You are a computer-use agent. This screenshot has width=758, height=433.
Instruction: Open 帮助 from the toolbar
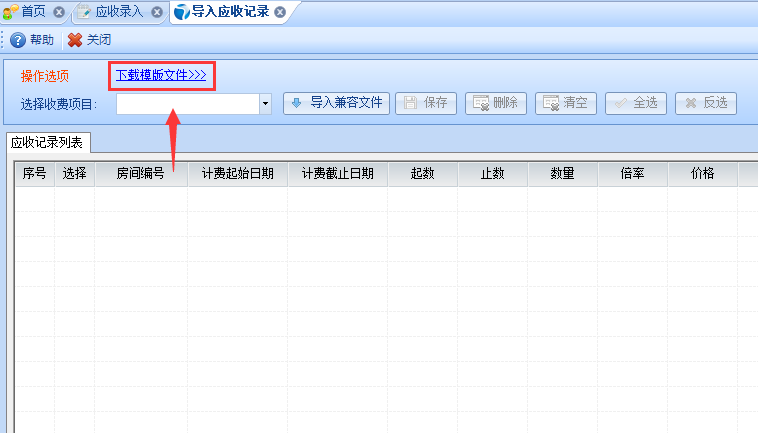click(32, 40)
